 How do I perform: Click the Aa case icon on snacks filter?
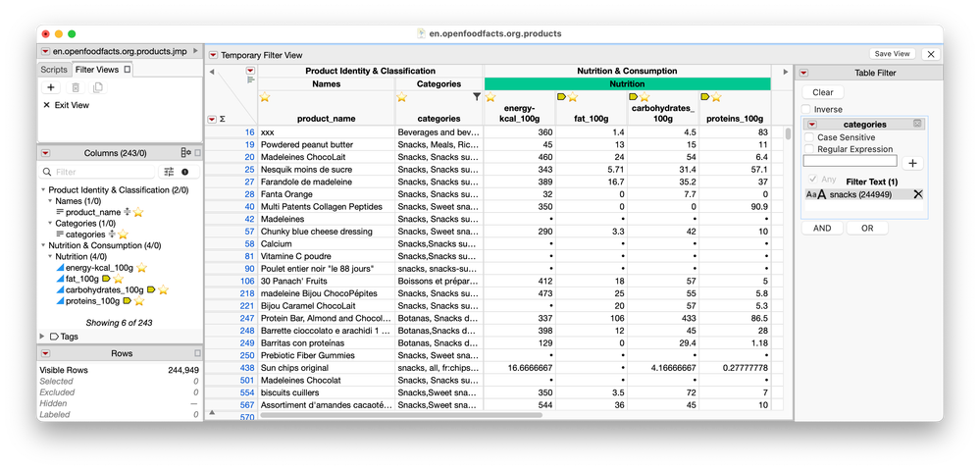click(815, 194)
